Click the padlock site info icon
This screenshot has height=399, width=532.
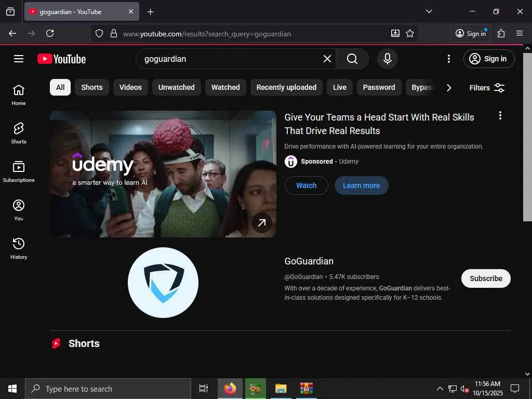(x=114, y=34)
